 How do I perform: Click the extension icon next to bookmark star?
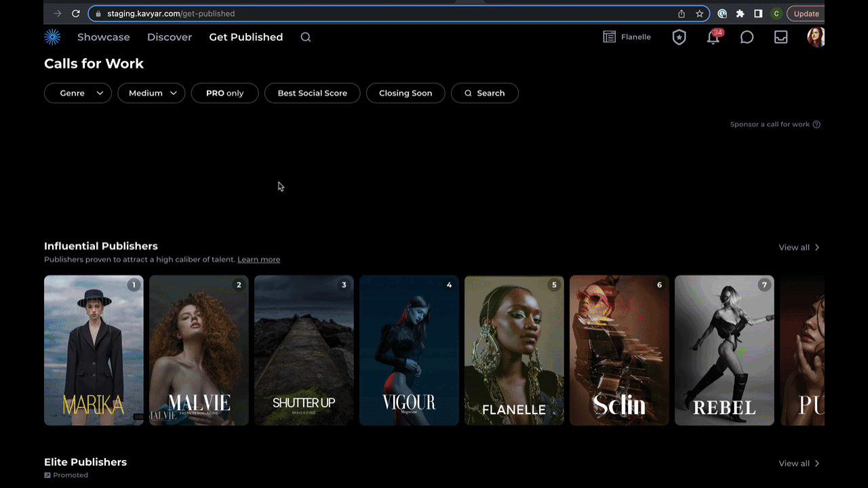click(722, 14)
